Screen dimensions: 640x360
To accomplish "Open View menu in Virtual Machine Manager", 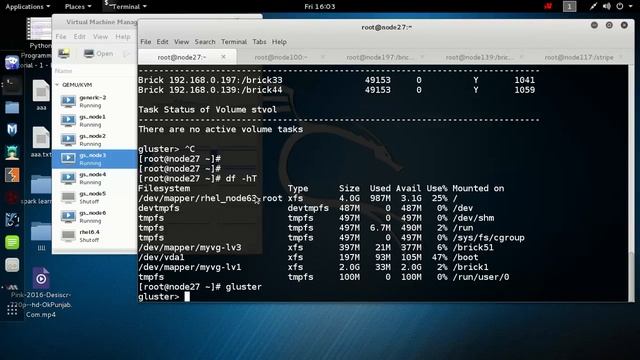I will click(100, 37).
